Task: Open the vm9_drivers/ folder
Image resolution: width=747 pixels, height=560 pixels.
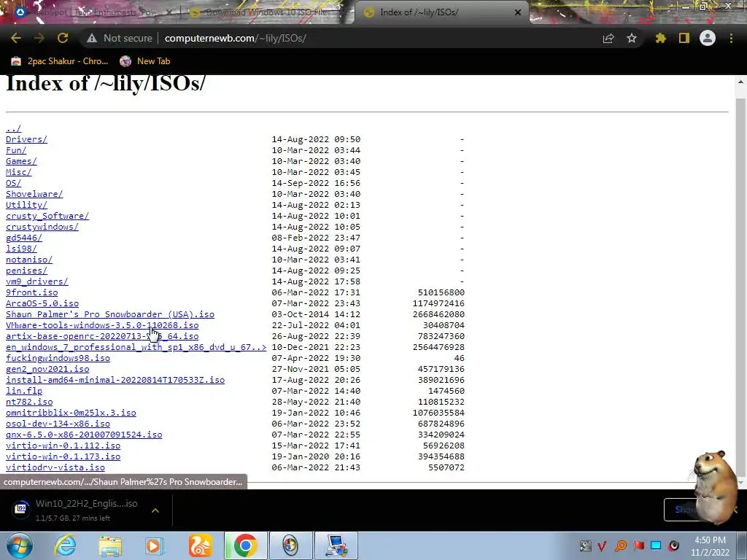Action: point(36,281)
